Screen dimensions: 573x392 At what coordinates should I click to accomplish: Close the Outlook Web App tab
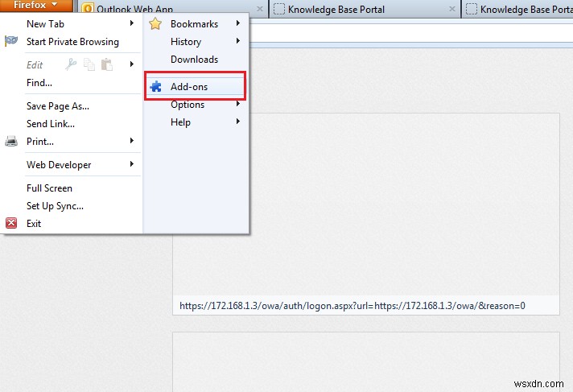[260, 9]
